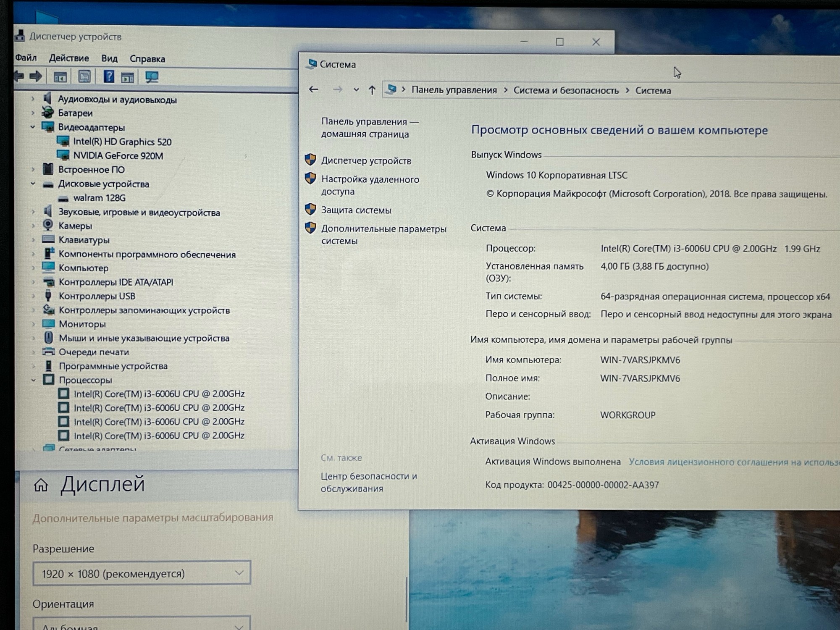Select Контроллеры запоминающих устройств tree item
This screenshot has height=630, width=840.
(x=144, y=310)
